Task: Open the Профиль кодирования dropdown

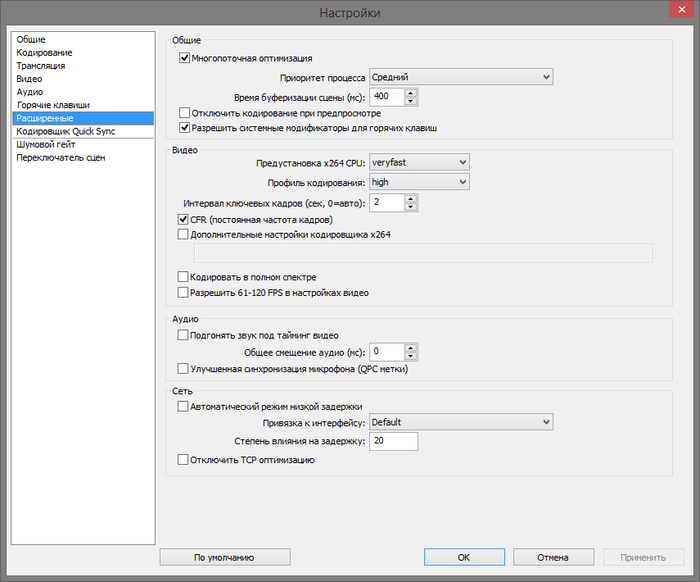Action: tap(419, 182)
